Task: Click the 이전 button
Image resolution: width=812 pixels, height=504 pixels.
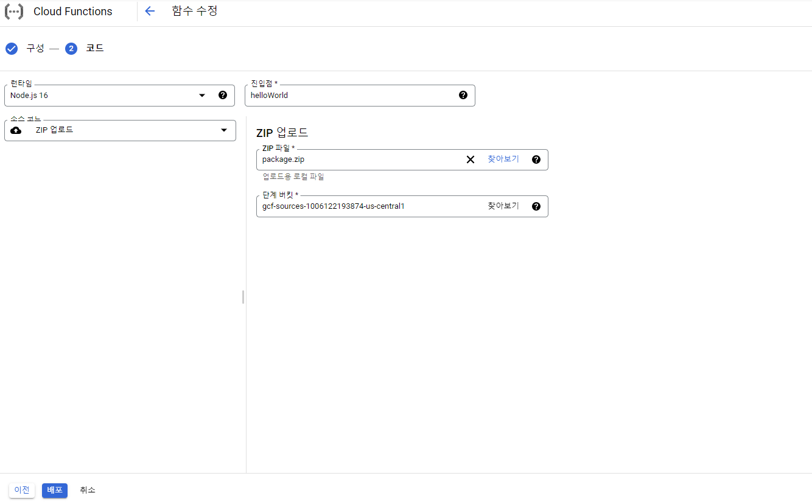Action: coord(22,490)
